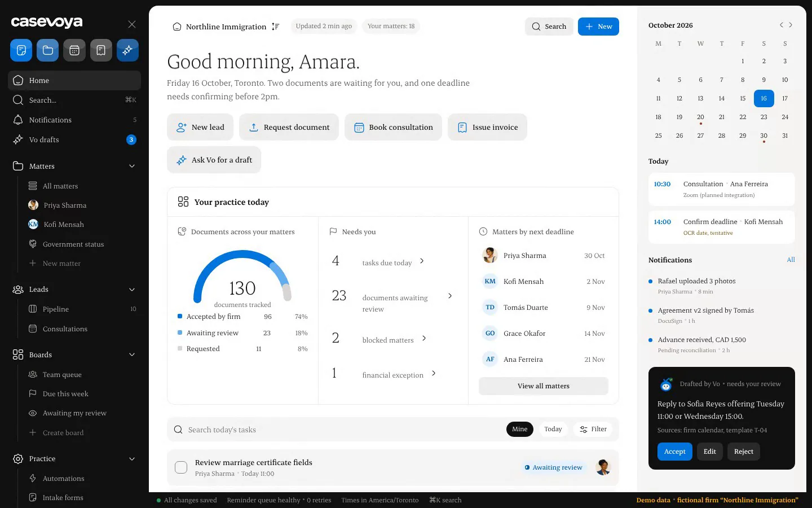Select Home in the sidebar
The image size is (812, 508).
(74, 80)
